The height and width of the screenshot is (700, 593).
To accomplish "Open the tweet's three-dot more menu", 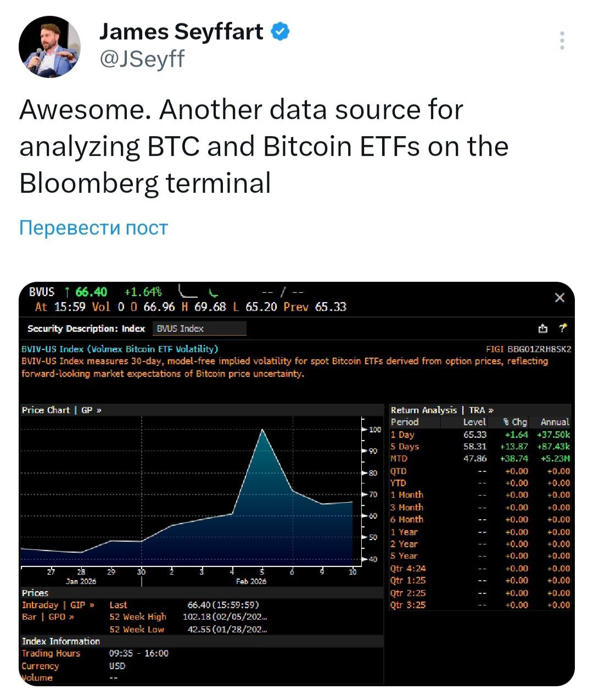I will coord(562,41).
